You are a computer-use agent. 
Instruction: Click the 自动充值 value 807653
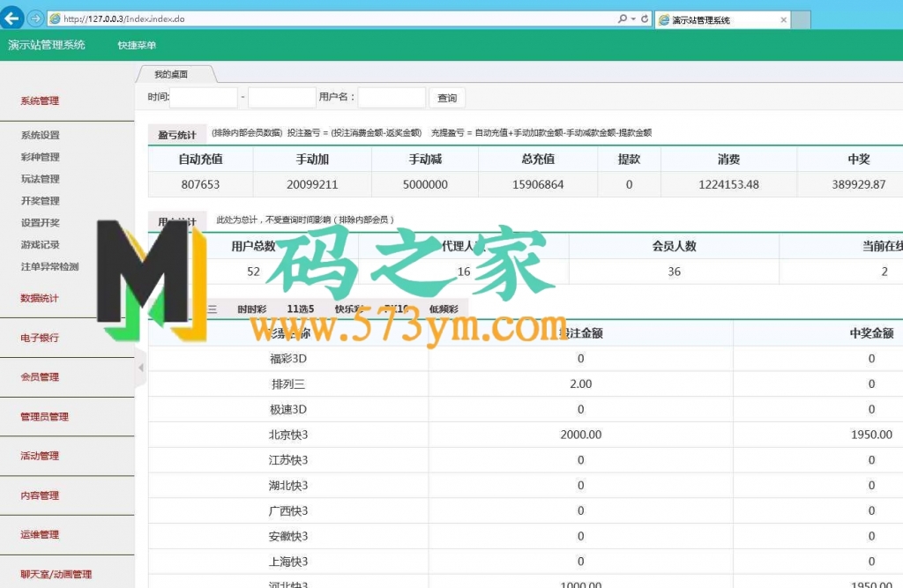click(200, 185)
